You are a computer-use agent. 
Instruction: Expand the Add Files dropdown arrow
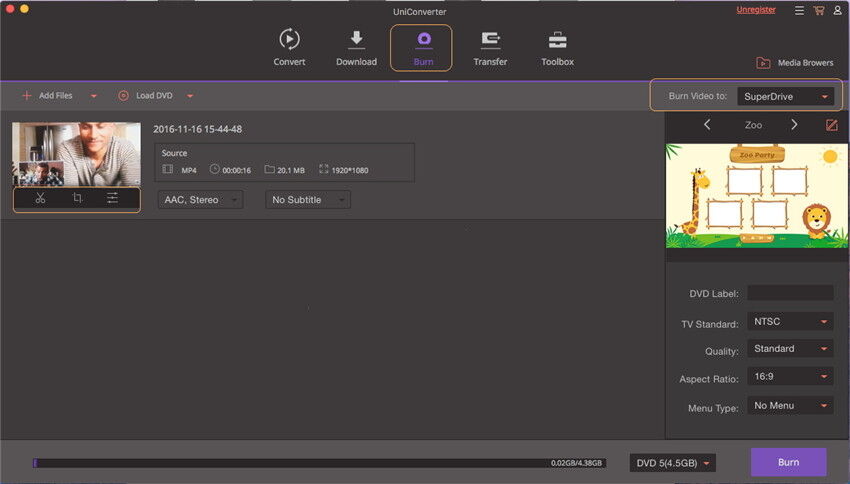(93, 96)
